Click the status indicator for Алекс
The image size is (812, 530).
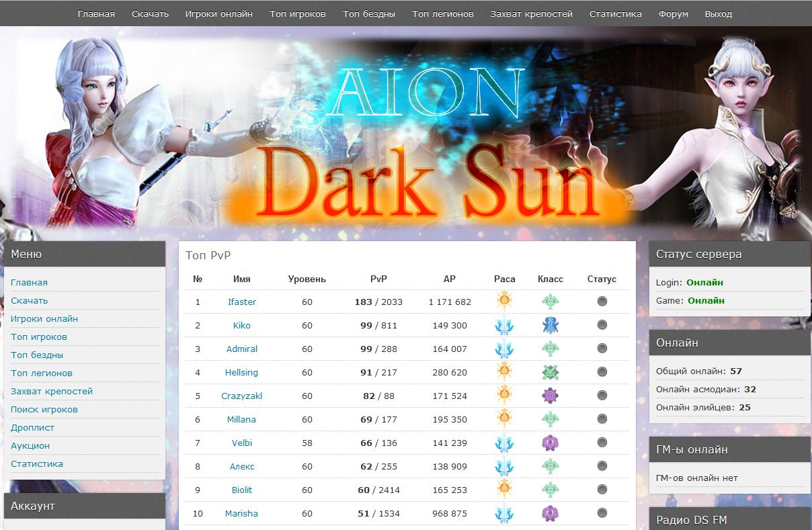(602, 466)
